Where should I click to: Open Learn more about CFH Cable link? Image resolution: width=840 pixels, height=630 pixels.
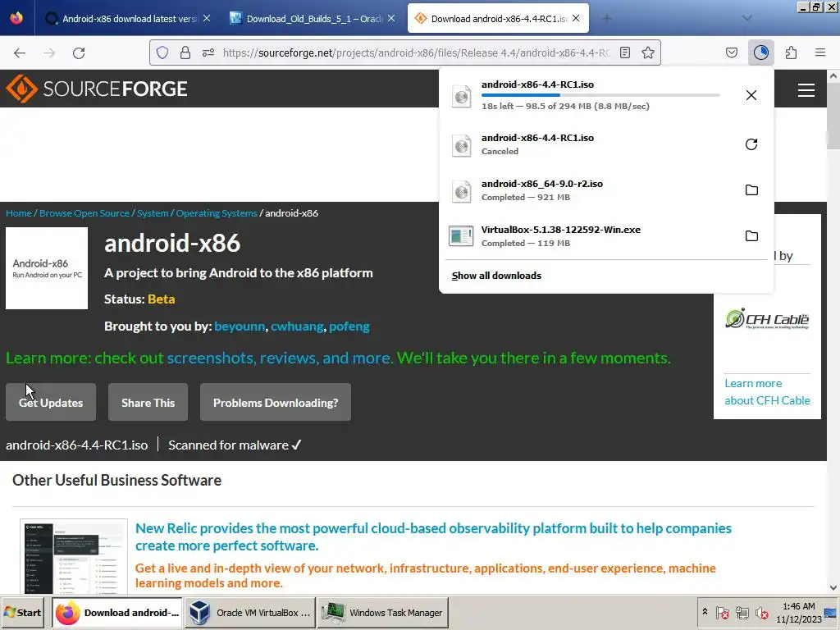[767, 391]
